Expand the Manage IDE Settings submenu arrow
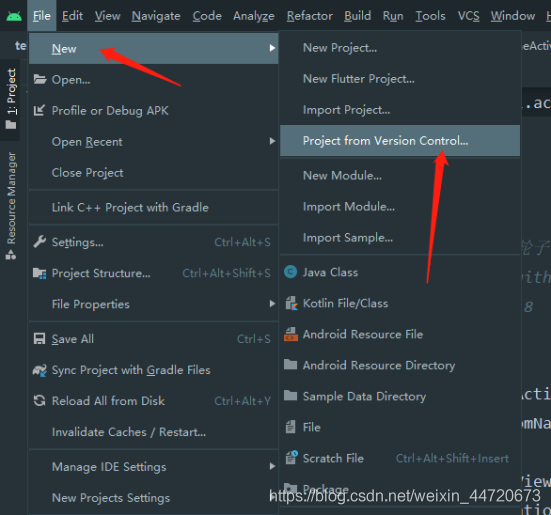The width and height of the screenshot is (551, 515). [272, 466]
